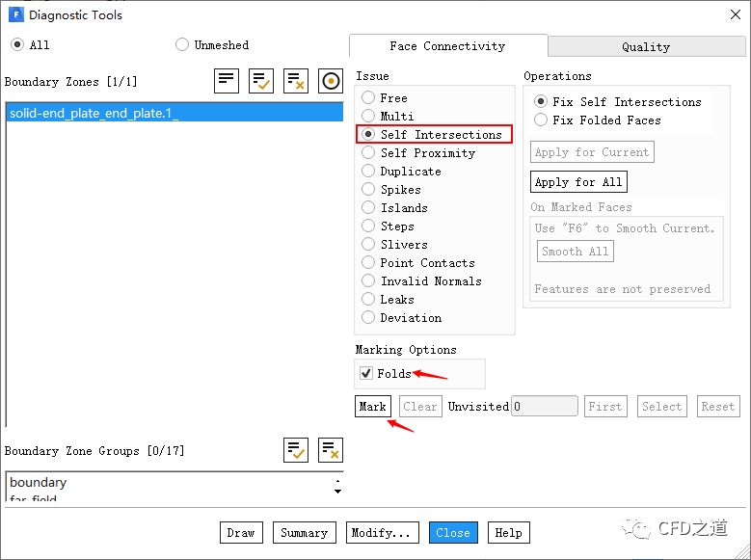Click the Fluent app icon in title bar
The image size is (751, 560).
[x=16, y=14]
